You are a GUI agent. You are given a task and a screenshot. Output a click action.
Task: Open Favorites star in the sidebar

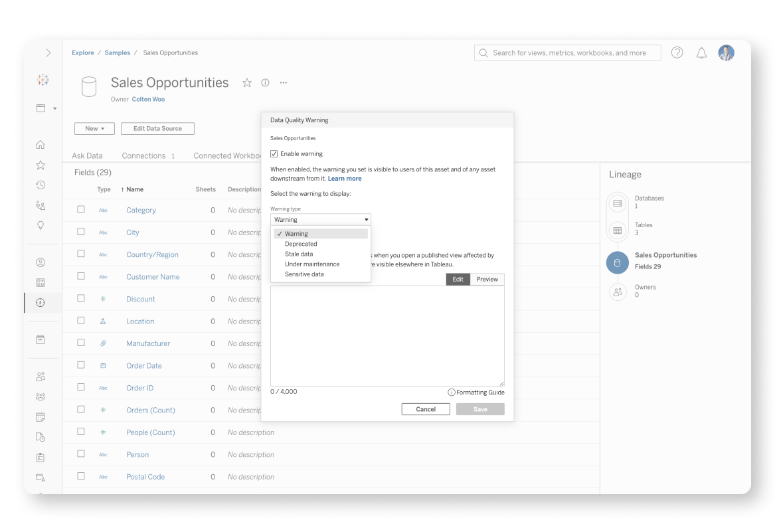(41, 165)
